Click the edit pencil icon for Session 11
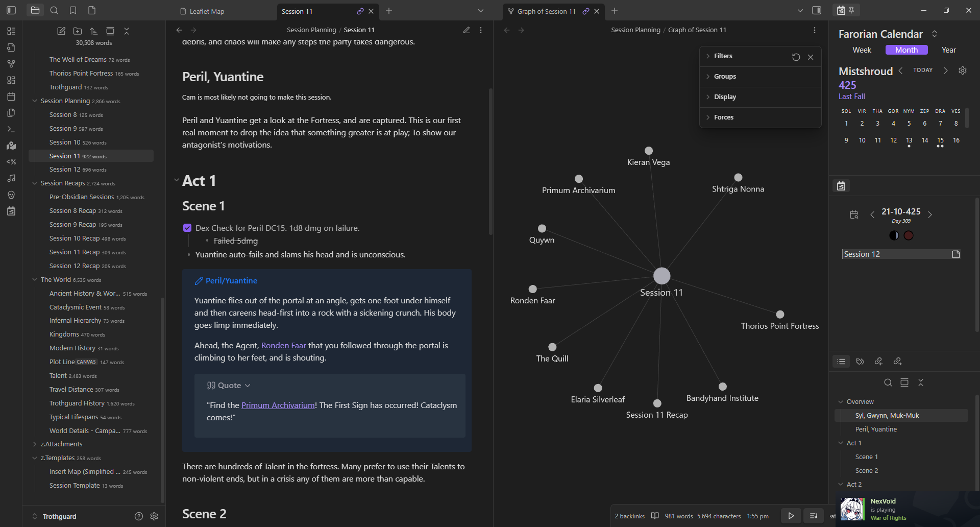Screen dimensions: 980x527 click(x=466, y=30)
